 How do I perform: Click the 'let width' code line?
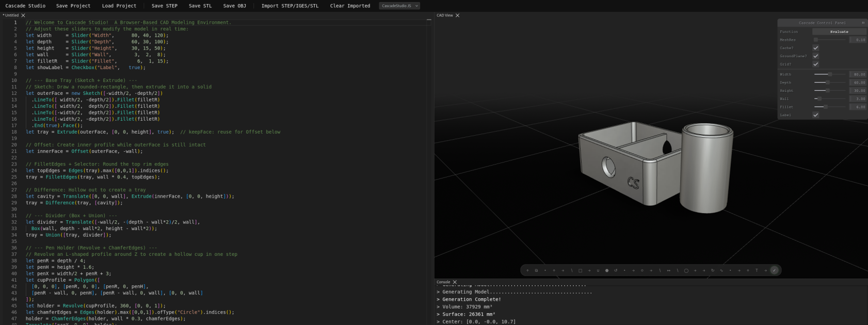[97, 35]
